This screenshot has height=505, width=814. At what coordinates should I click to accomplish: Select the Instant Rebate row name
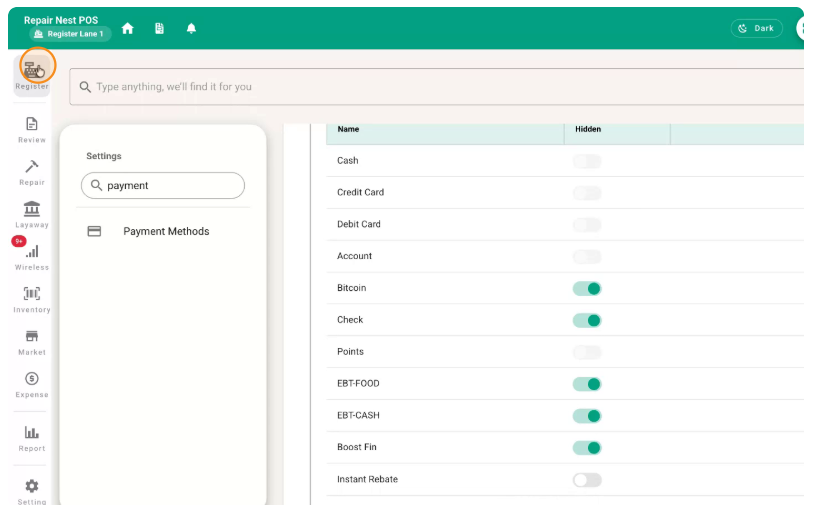(x=367, y=479)
